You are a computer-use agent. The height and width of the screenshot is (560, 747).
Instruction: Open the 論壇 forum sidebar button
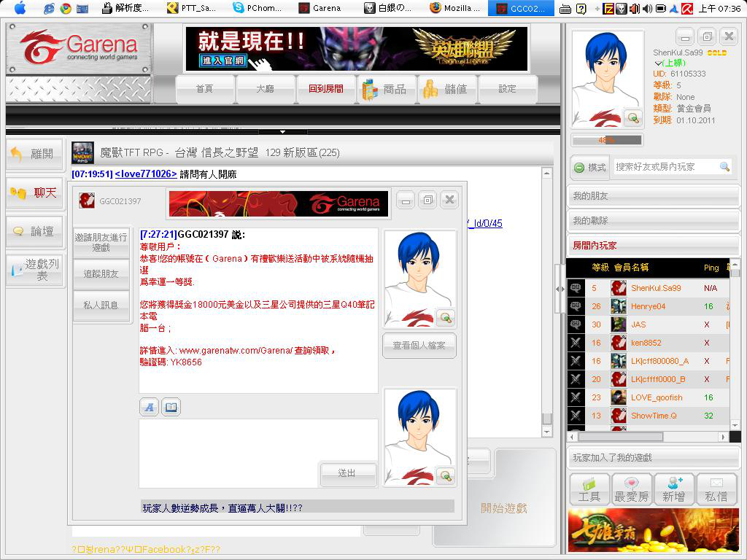pos(34,231)
